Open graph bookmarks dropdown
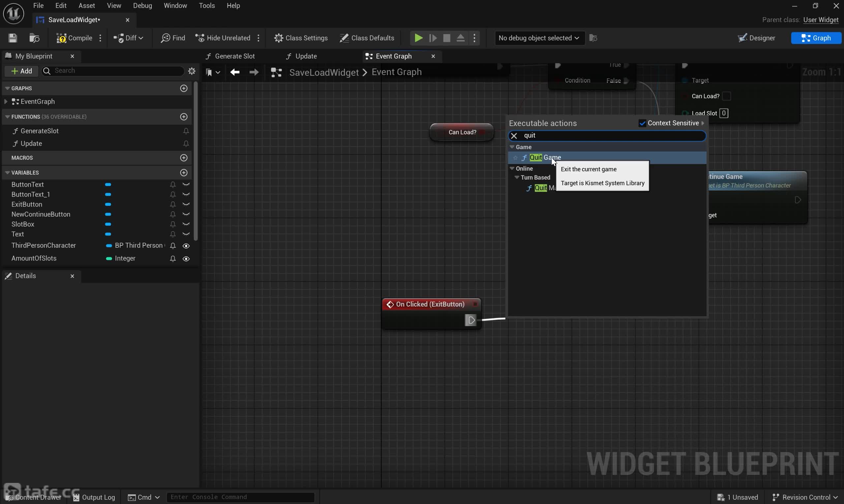The height and width of the screenshot is (504, 844). tap(213, 72)
